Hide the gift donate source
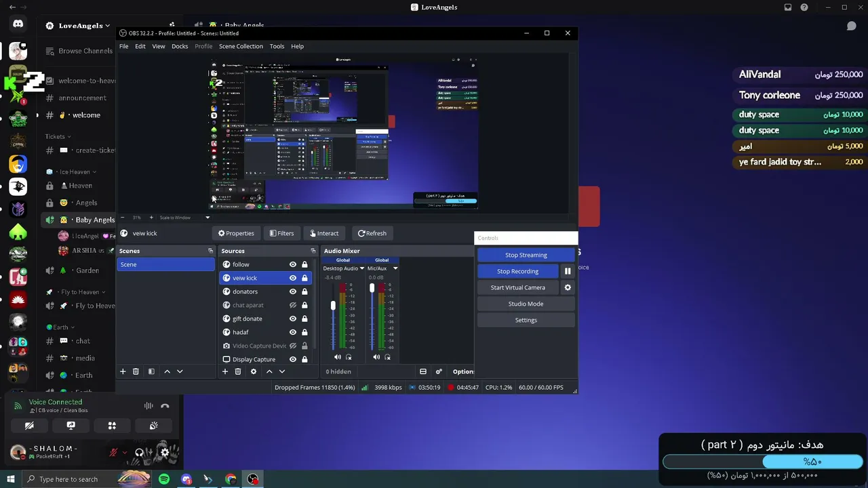Screen dimensions: 868x488 point(293,319)
